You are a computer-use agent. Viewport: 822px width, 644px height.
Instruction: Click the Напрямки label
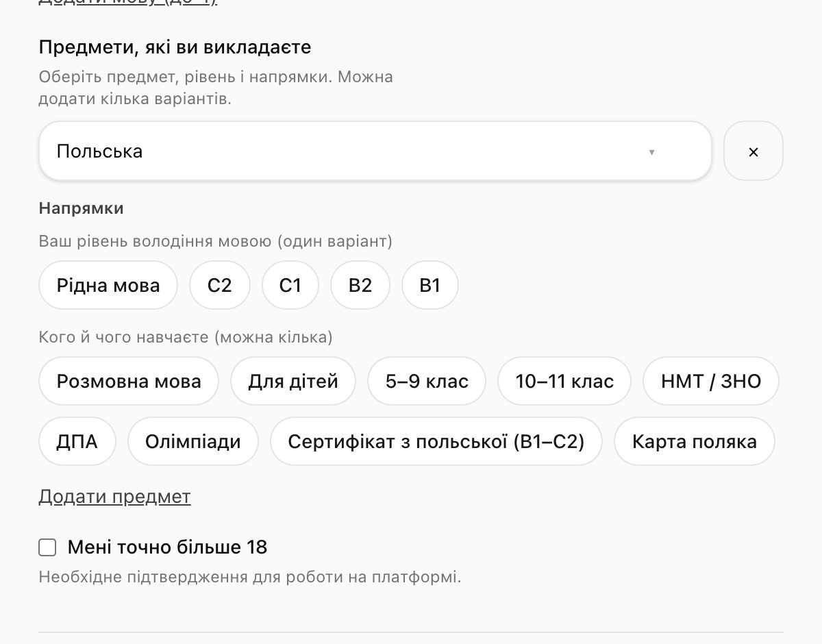82,208
